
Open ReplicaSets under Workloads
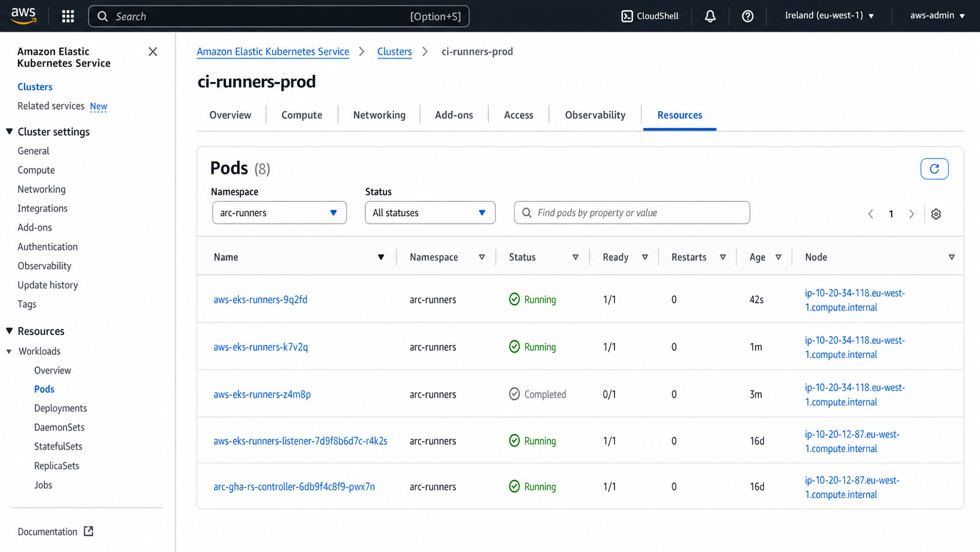[x=56, y=466]
